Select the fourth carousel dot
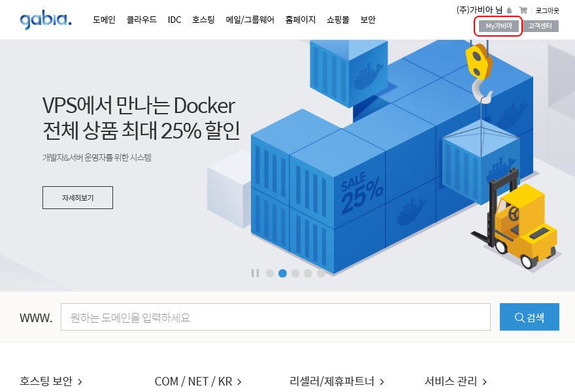 308,273
